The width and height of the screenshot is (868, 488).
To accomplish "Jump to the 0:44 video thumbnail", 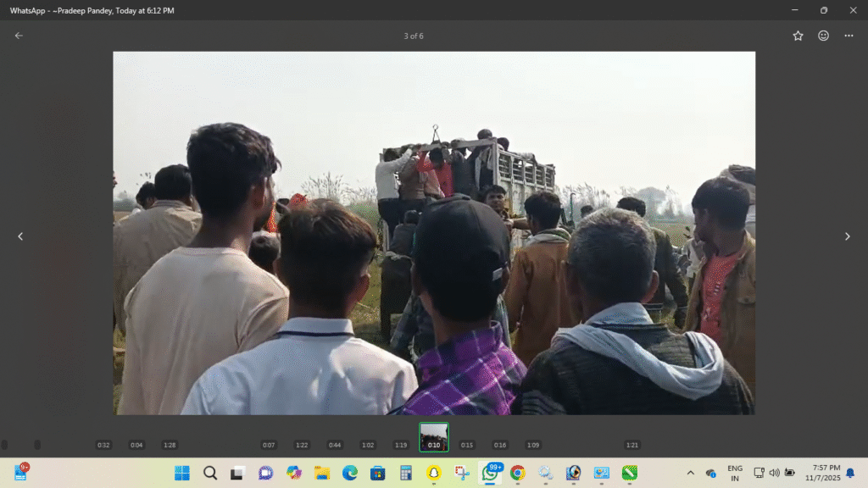I will 335,444.
